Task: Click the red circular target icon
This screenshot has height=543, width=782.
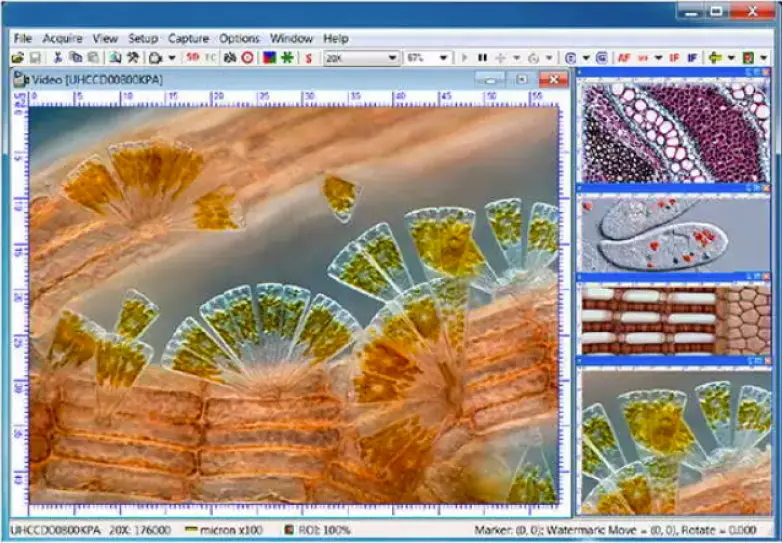Action: click(247, 58)
